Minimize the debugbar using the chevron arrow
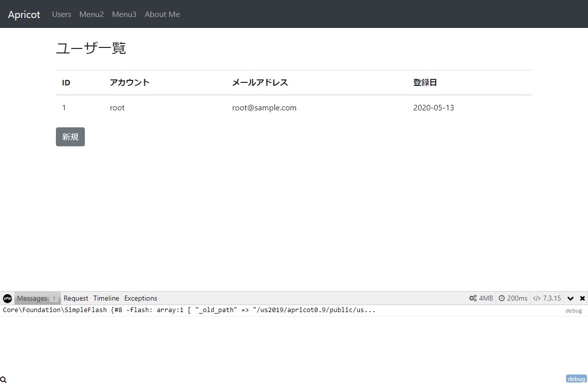 (571, 298)
